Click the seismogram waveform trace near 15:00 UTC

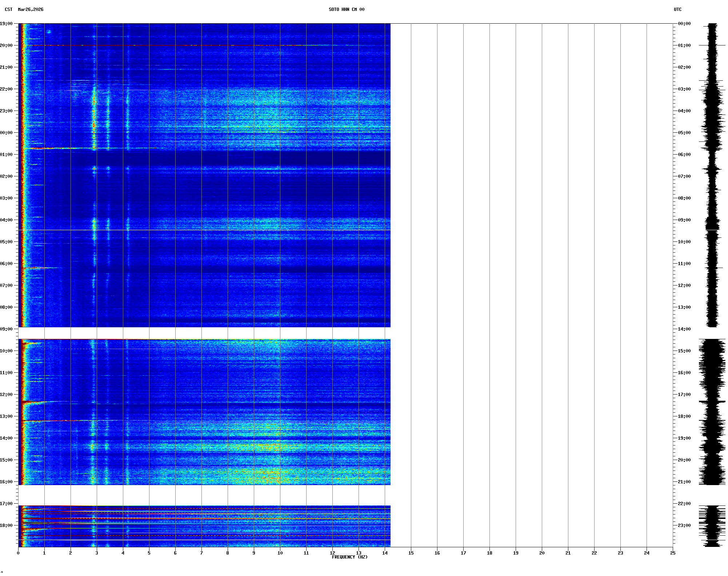coord(712,351)
